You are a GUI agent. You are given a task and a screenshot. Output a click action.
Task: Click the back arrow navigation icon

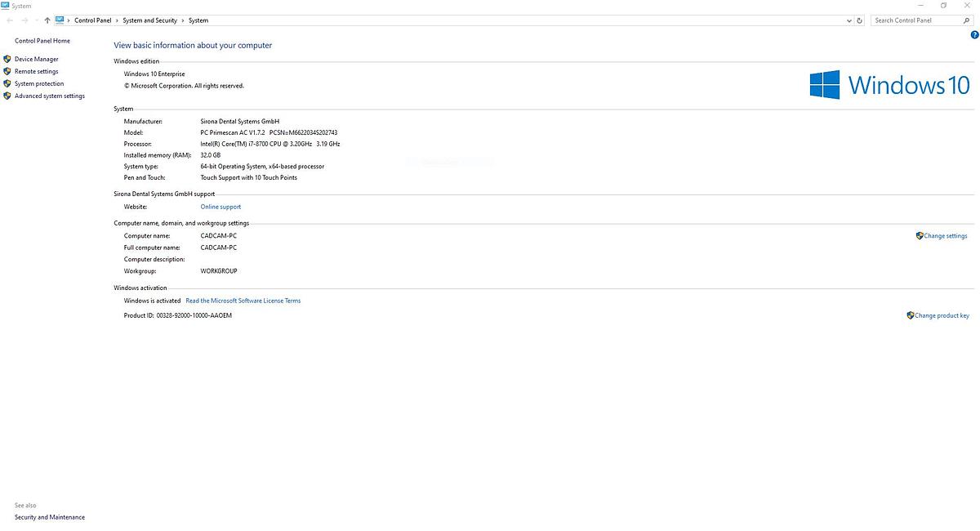[10, 20]
